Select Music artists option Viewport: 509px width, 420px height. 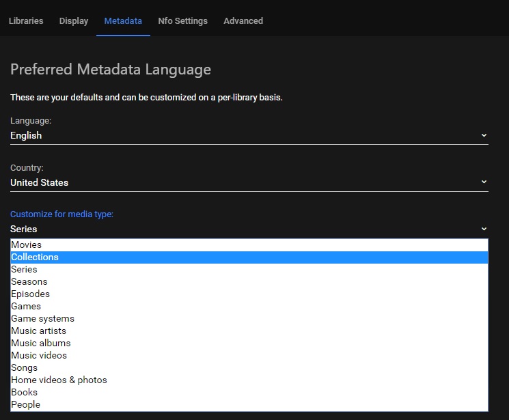pos(249,331)
